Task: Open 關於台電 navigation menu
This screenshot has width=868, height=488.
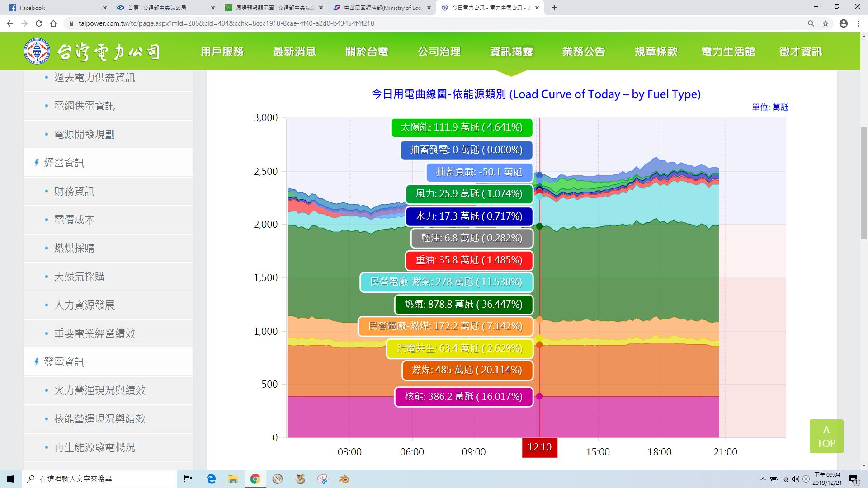Action: [x=367, y=52]
